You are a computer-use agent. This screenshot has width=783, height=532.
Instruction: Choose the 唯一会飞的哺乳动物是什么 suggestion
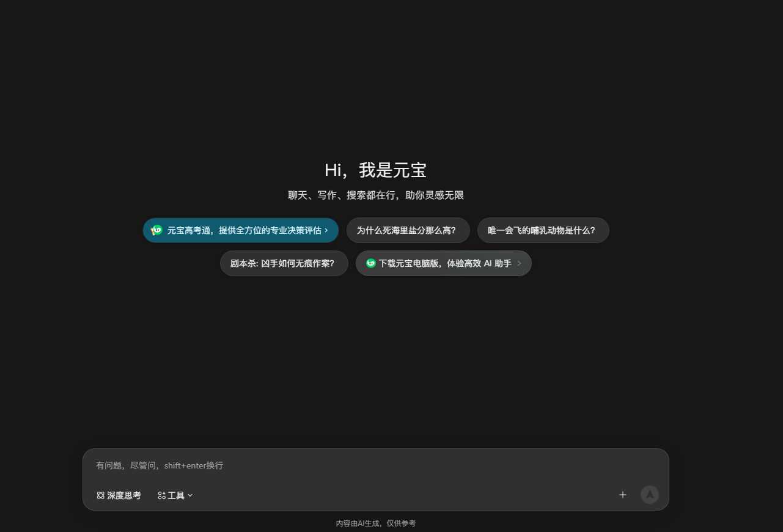[x=543, y=230]
